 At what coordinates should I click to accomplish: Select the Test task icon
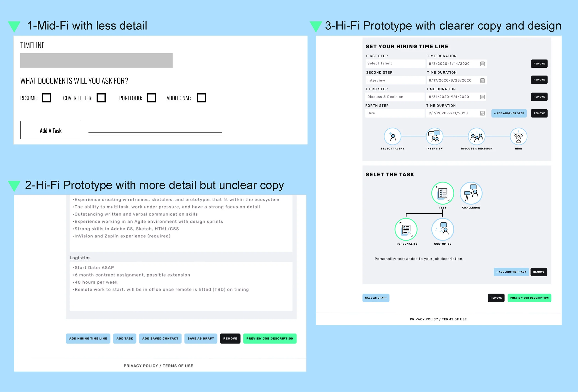pyautogui.click(x=443, y=193)
